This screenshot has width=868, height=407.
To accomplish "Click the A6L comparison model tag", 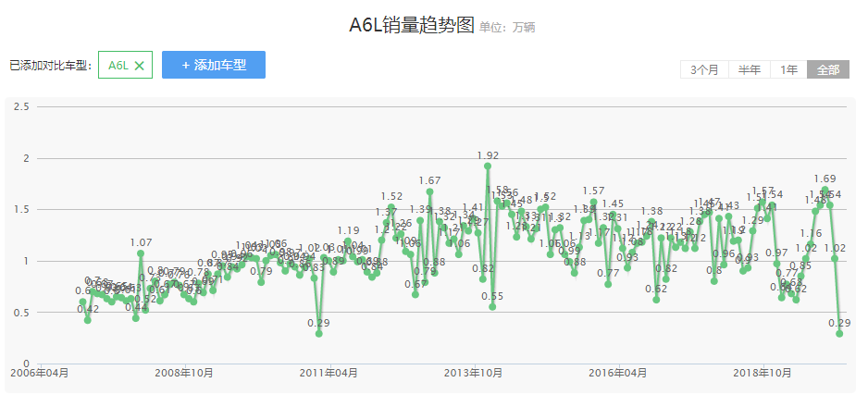I will pyautogui.click(x=118, y=66).
